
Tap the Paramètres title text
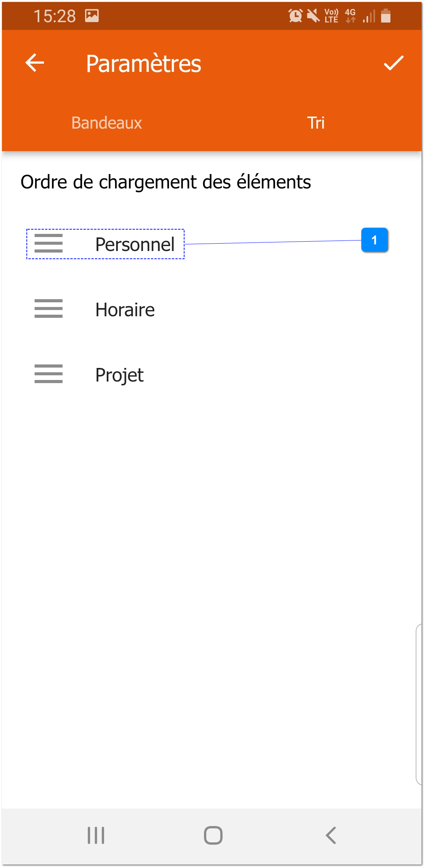click(x=143, y=64)
